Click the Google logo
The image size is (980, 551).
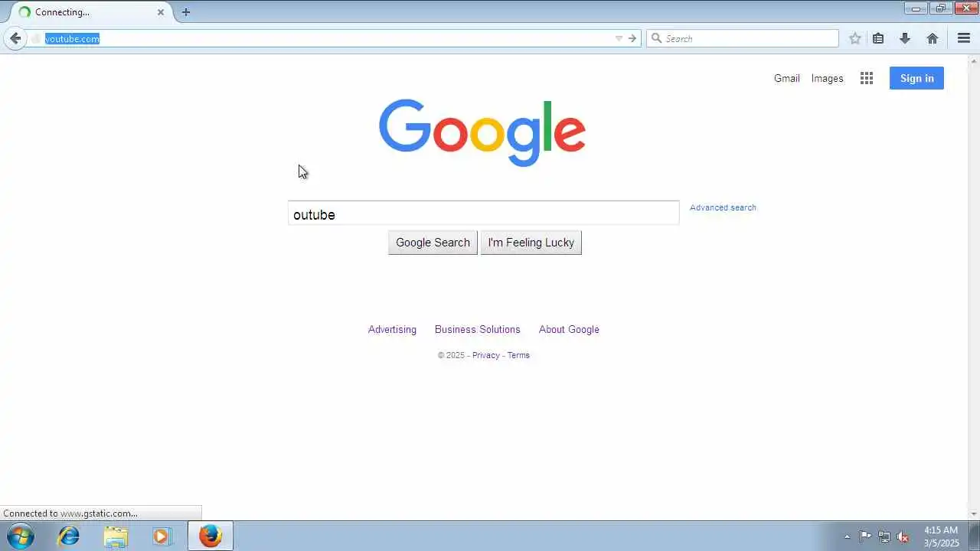click(482, 132)
